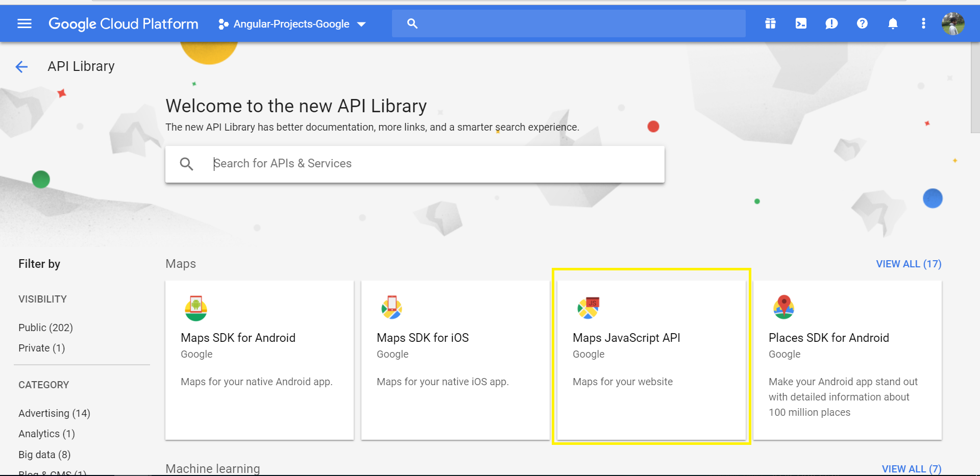Click the page vertical scrollbar
Image resolution: width=980 pixels, height=476 pixels.
click(x=975, y=87)
